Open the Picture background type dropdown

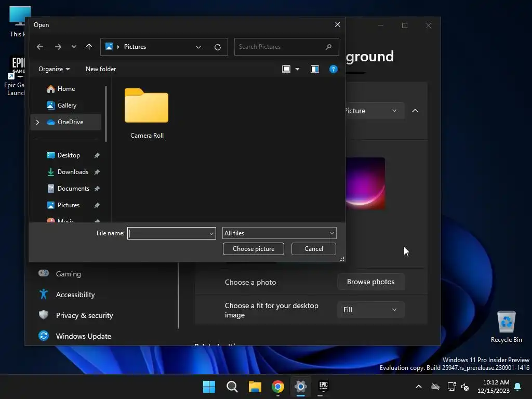click(375, 111)
